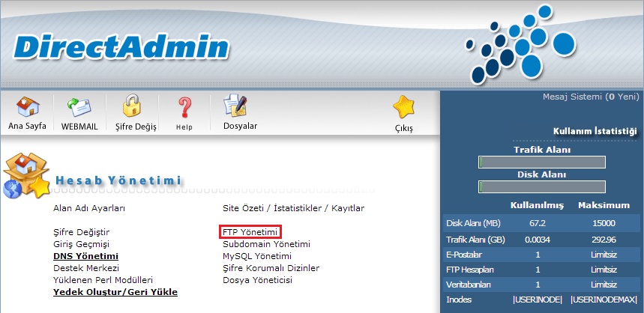The image size is (644, 313).
Task: Click the |USERINODE| value
Action: tap(538, 300)
